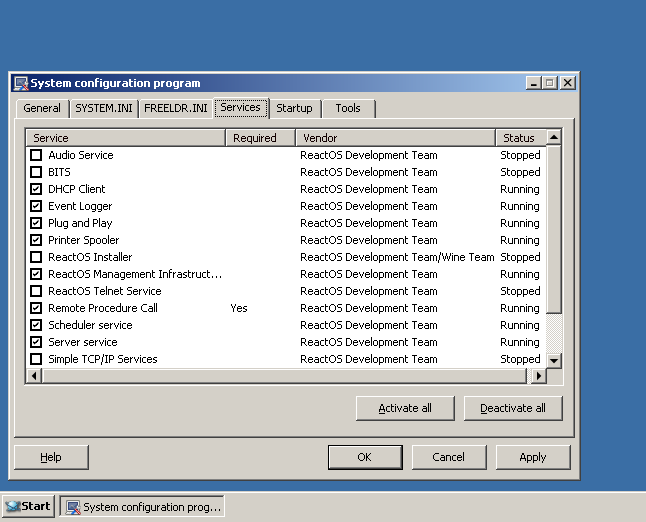Sort by the Required column header
646x522 pixels.
point(260,138)
